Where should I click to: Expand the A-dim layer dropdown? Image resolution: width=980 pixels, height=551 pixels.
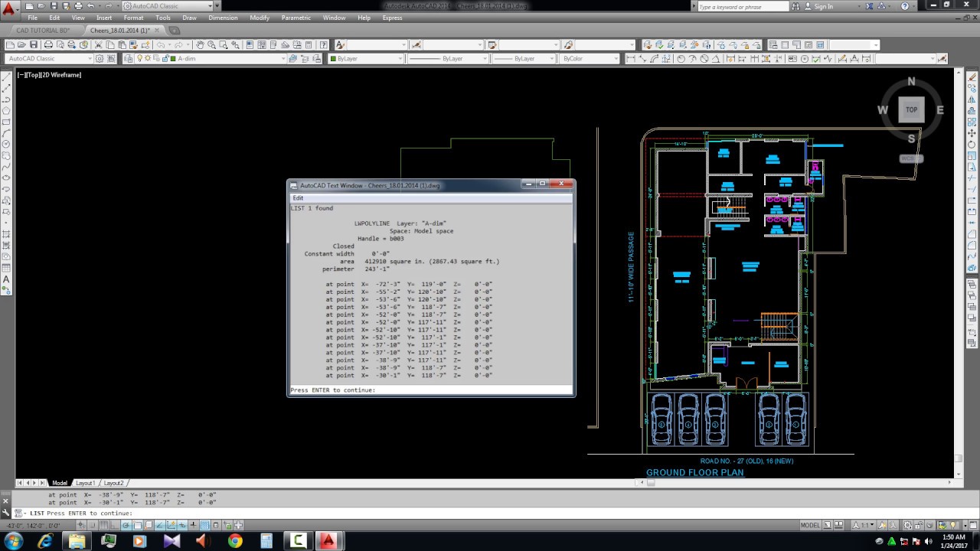[x=283, y=58]
